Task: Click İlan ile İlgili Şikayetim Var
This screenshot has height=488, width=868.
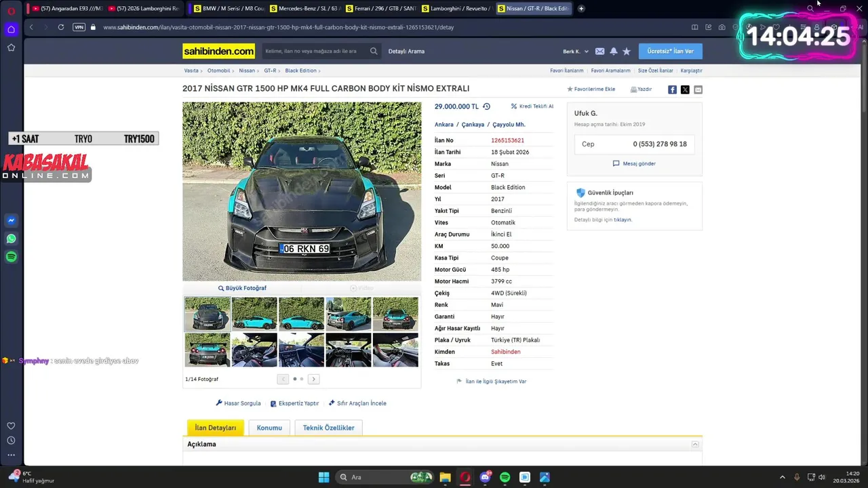Action: click(x=492, y=382)
